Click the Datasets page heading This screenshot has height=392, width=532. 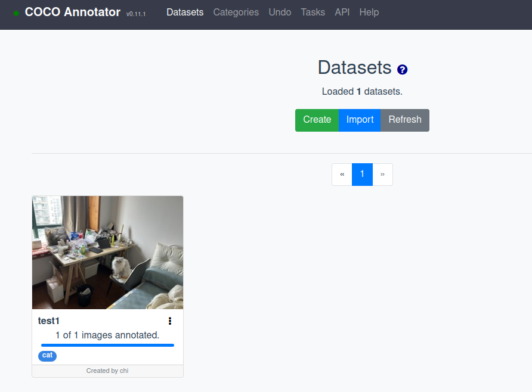tap(354, 67)
